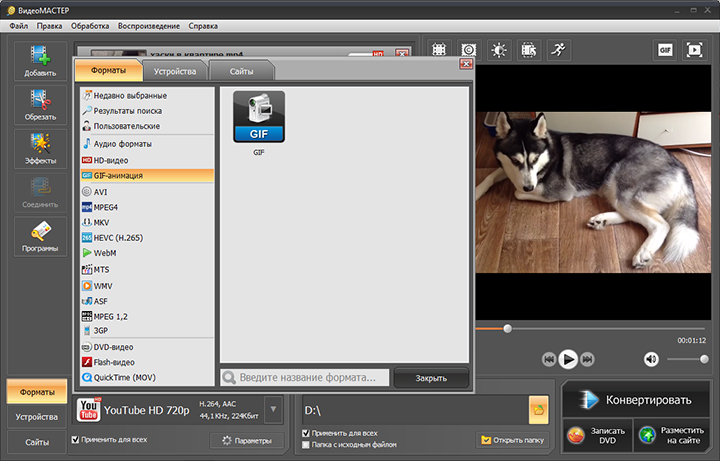Viewport: 720px width, 461px height.
Task: Select Результаты поиска in the format list
Action: (147, 111)
